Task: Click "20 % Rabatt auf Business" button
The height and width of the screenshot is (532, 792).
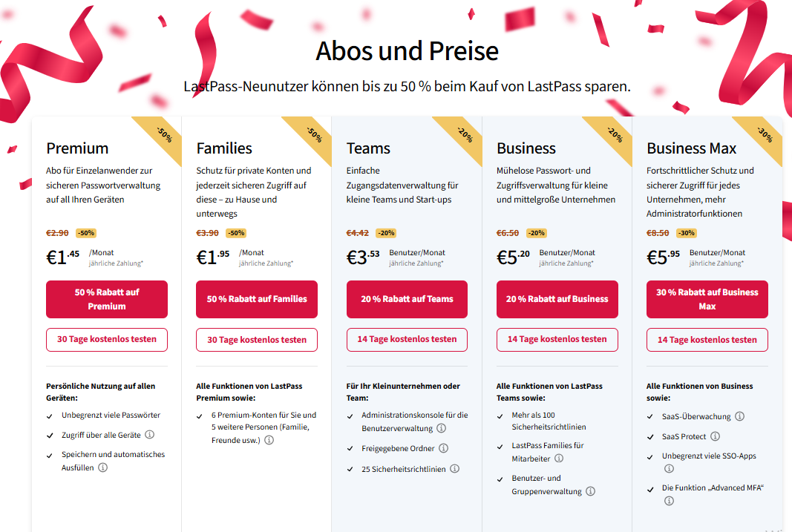Action: pyautogui.click(x=557, y=299)
